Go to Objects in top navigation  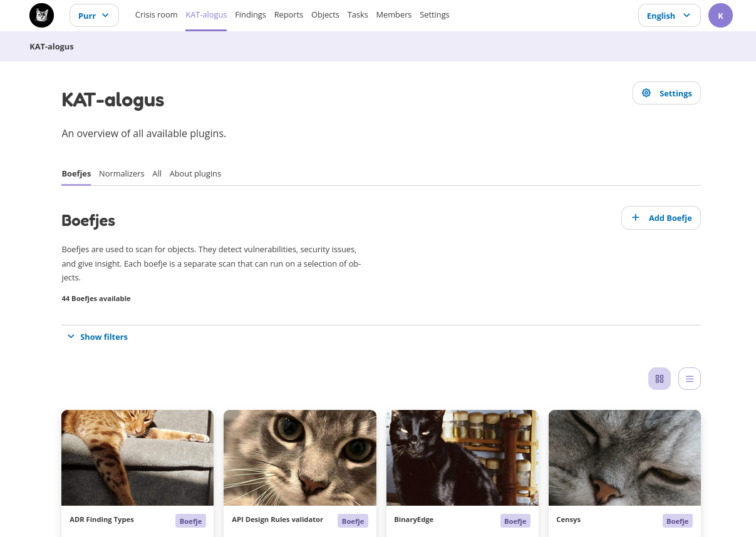tap(325, 14)
